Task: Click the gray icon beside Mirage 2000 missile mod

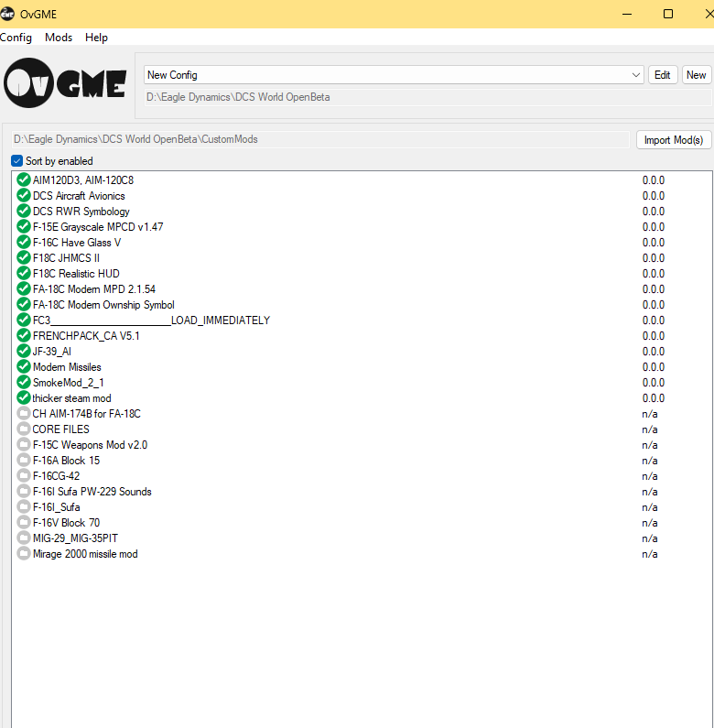Action: (23, 553)
